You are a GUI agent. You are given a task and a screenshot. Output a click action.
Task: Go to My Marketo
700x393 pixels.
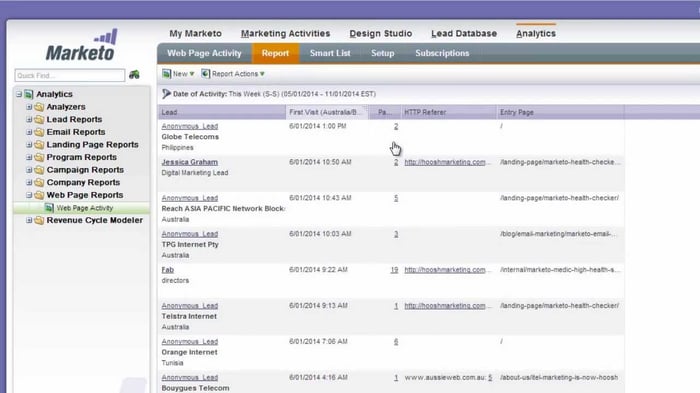(195, 33)
